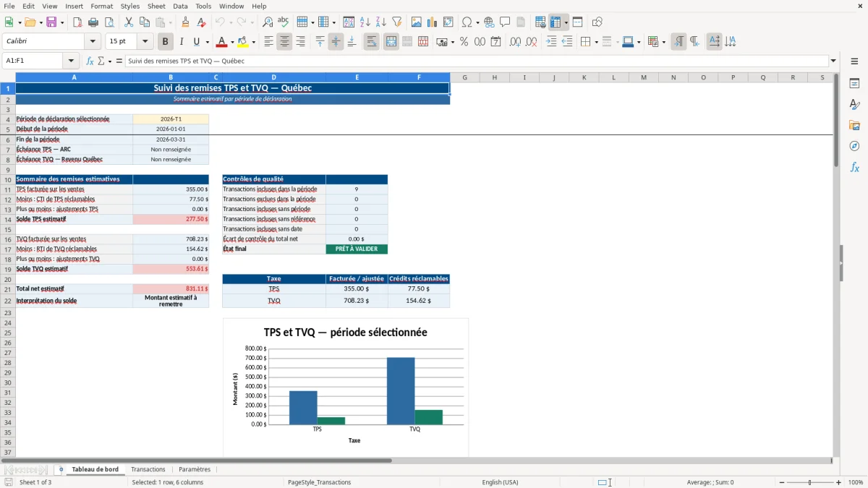
Task: Click the font color red swatch
Action: point(222,42)
